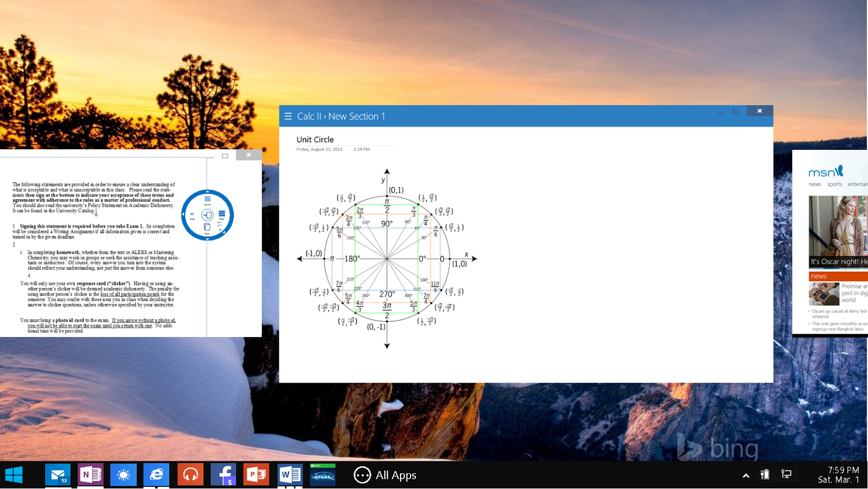
Task: Show hidden system tray icons arrow
Action: (x=746, y=475)
